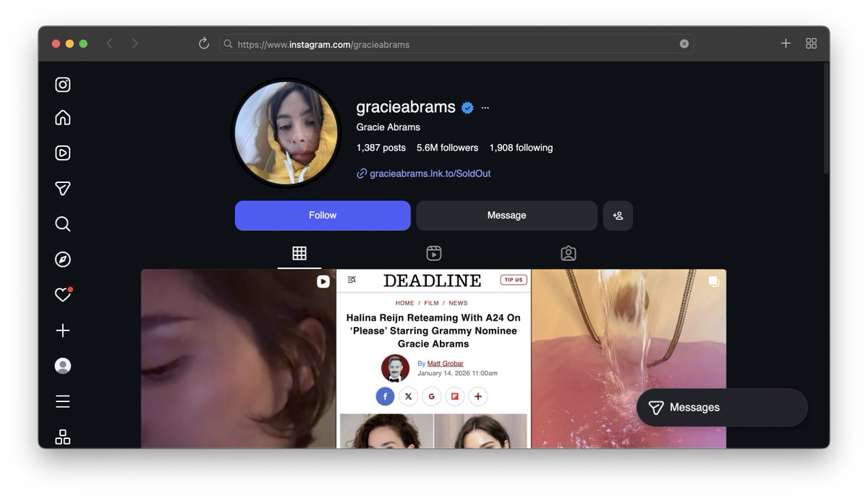Open first video post thumbnail

(x=238, y=359)
